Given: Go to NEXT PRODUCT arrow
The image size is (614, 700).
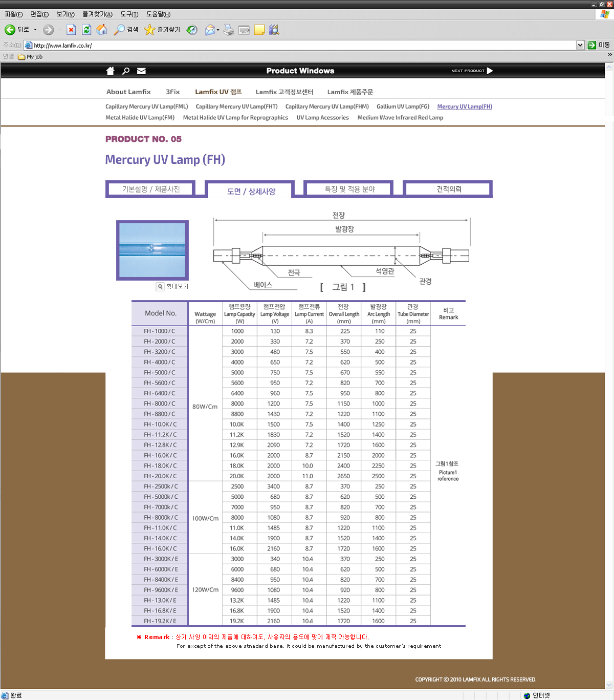Looking at the screenshot, I should pos(489,71).
